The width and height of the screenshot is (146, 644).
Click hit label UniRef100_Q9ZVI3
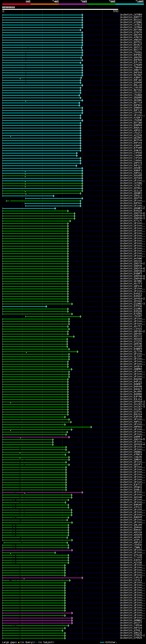click(x=131, y=47)
